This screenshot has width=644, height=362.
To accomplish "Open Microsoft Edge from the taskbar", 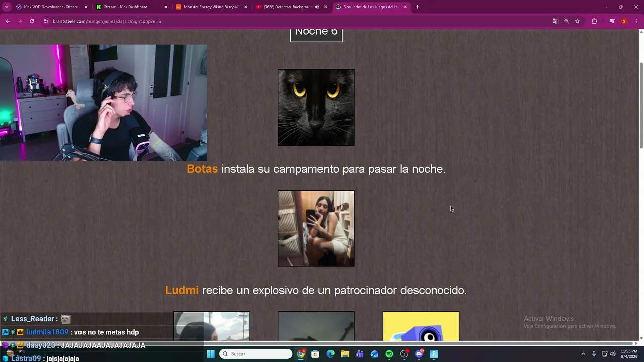I will pyautogui.click(x=330, y=354).
